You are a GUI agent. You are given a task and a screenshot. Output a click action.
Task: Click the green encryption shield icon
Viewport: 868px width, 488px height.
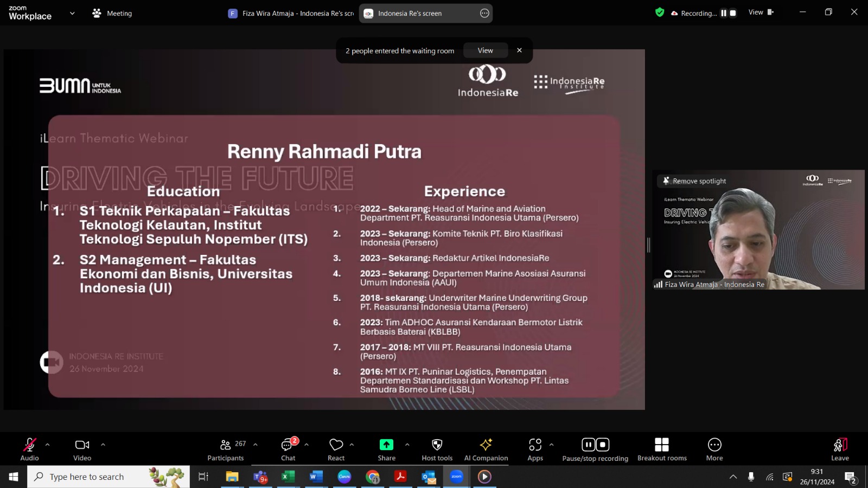point(660,12)
